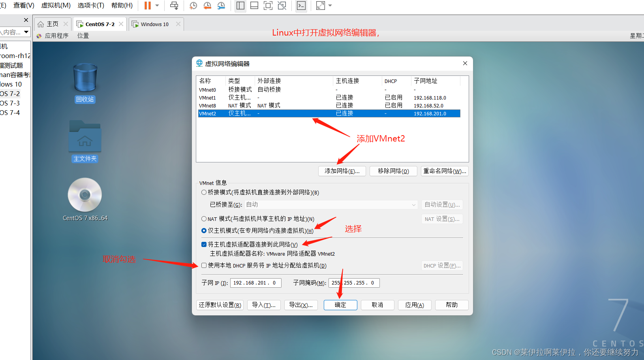This screenshot has height=360, width=644.
Task: Select the 回收站 trash icon on desktop
Action: [x=85, y=83]
